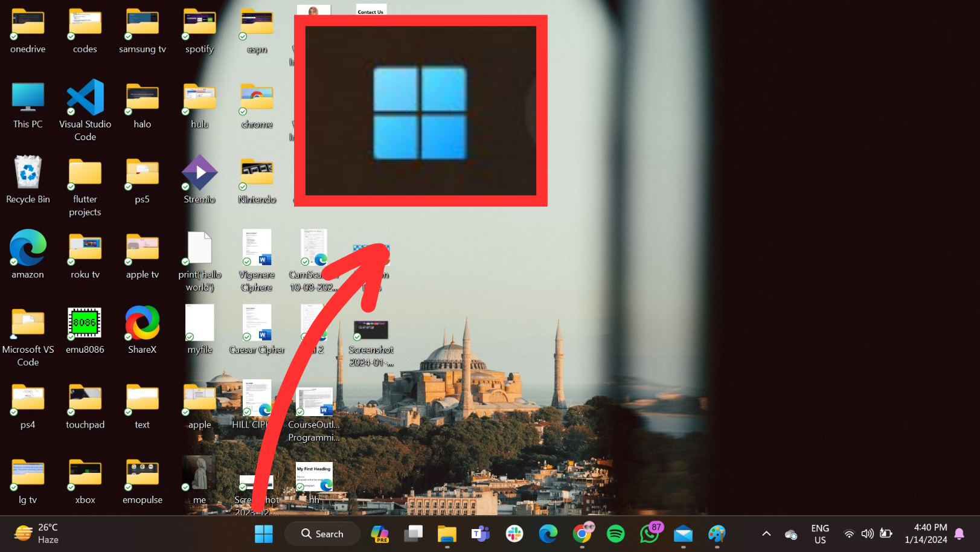Image resolution: width=980 pixels, height=552 pixels.
Task: Open the Windows Start menu on the taskbar
Action: point(264,534)
